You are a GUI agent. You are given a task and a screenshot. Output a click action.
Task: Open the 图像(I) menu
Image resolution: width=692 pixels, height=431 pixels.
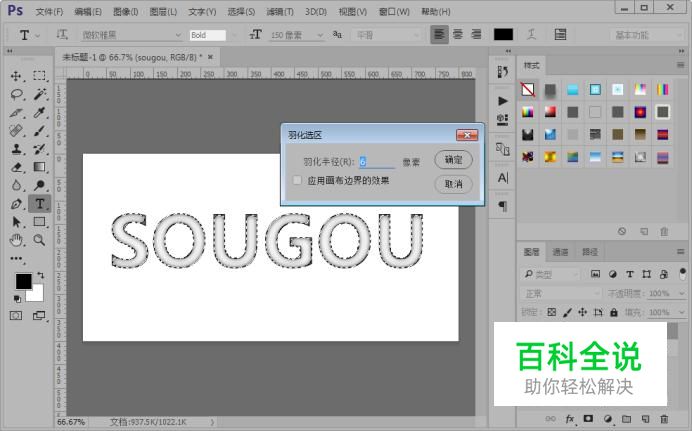[x=125, y=12]
